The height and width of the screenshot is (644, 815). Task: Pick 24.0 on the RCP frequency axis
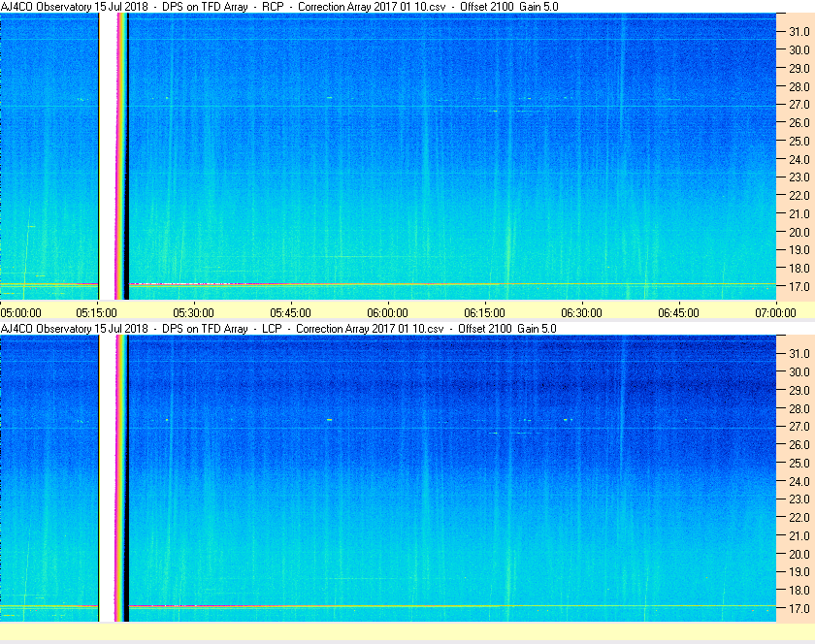pos(799,160)
